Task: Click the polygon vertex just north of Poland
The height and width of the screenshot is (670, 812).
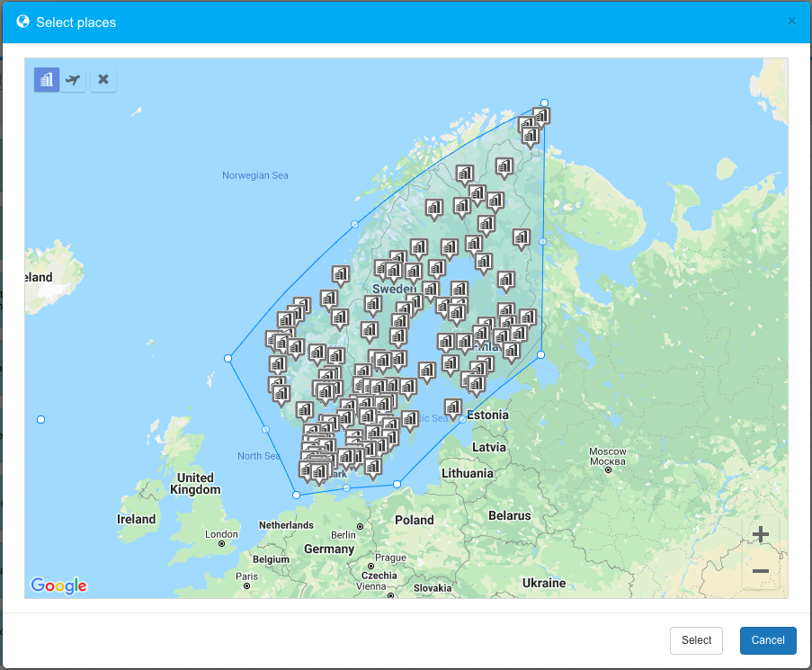Action: point(397,485)
